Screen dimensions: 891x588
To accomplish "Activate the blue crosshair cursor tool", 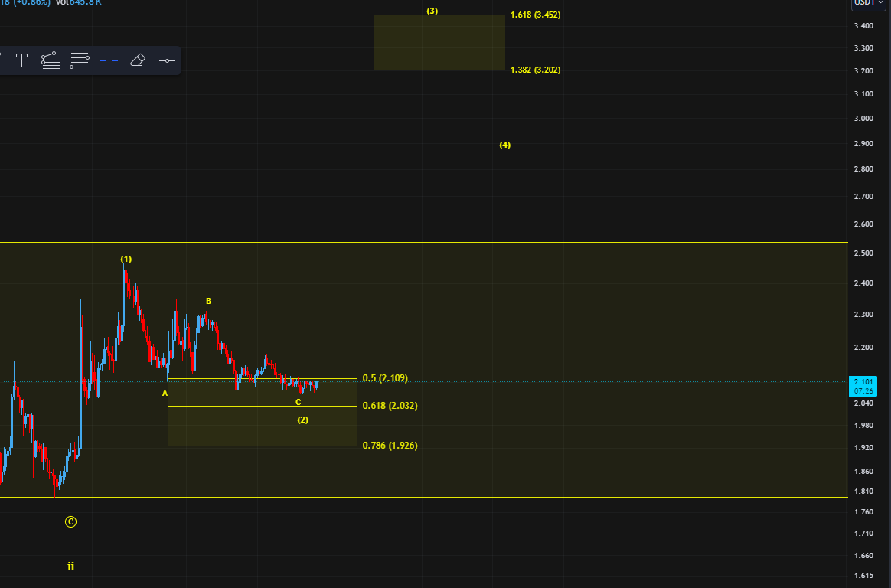I will (x=109, y=60).
